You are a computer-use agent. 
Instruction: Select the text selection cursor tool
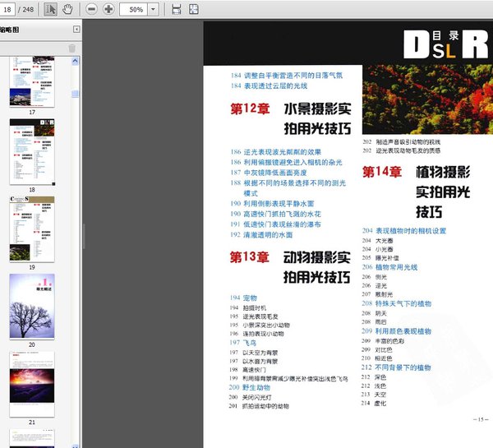[x=51, y=9]
